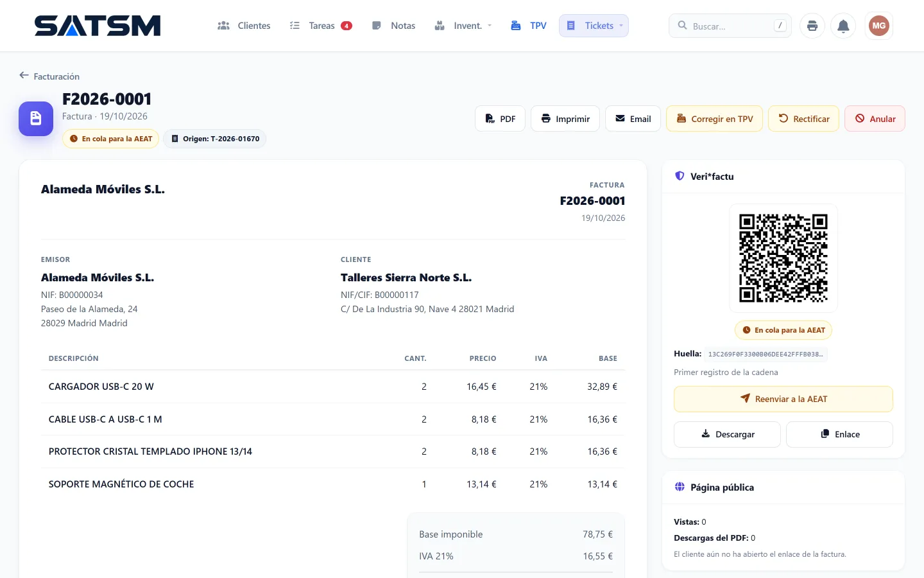Copy the invoice Enlace button
924x578 pixels.
(x=839, y=434)
